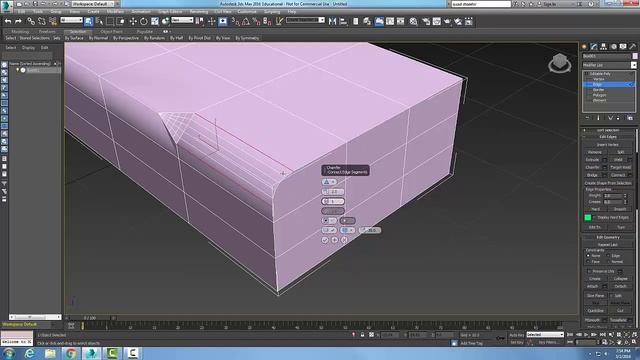Select the Normal constraint radio button
This screenshot has width=640, height=360.
[x=608, y=262]
